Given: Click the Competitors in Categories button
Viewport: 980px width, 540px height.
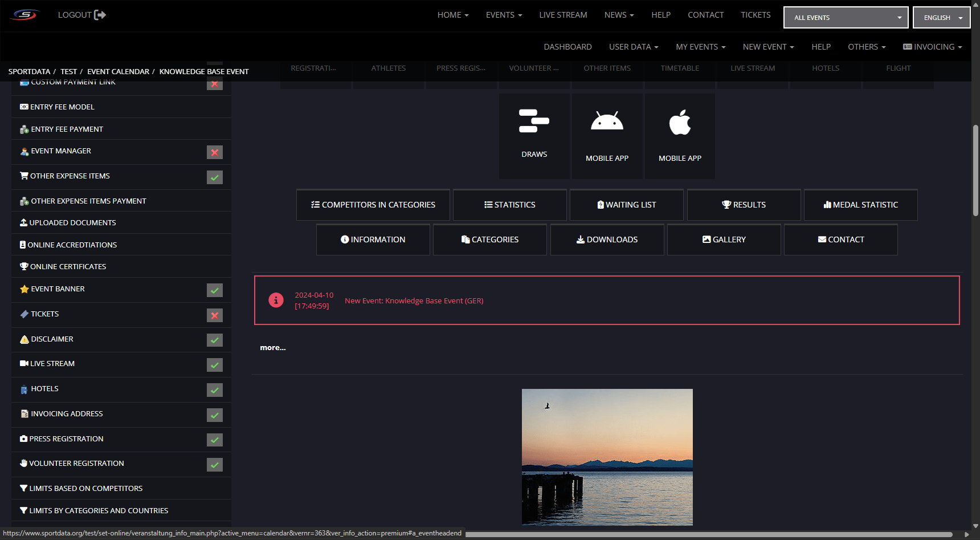Looking at the screenshot, I should coord(373,205).
